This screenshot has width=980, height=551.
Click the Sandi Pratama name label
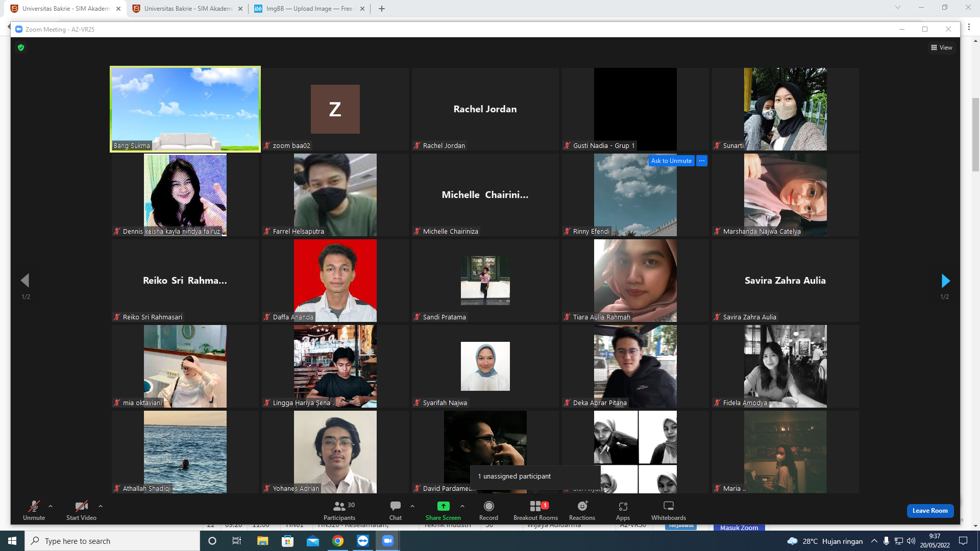(x=445, y=317)
